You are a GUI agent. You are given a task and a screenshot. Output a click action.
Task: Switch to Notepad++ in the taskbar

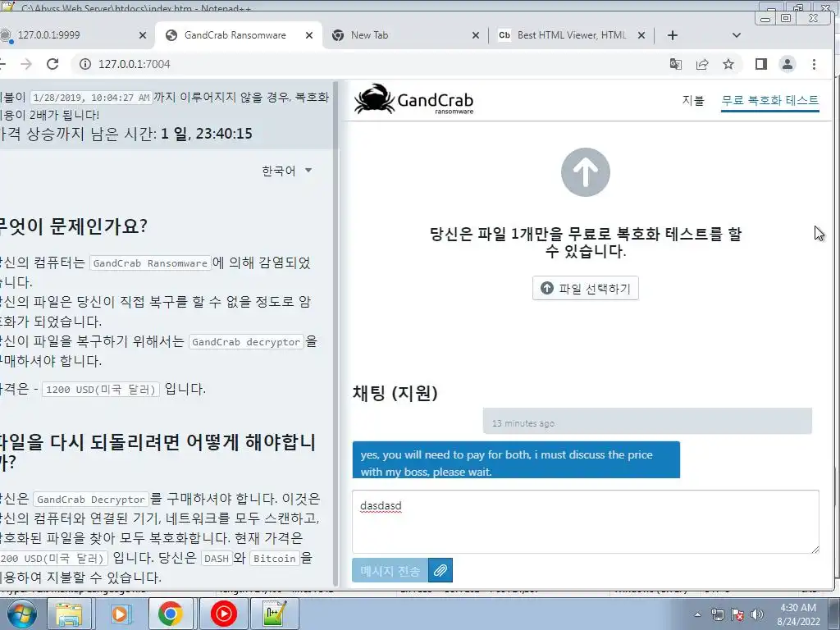[275, 614]
